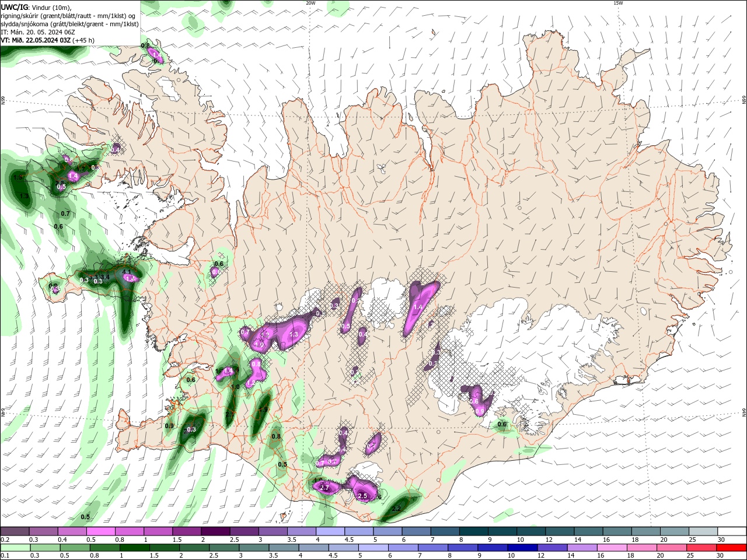Click the '0.1' label in the bottom legend row
This screenshot has height=560, width=747.
tap(5, 556)
